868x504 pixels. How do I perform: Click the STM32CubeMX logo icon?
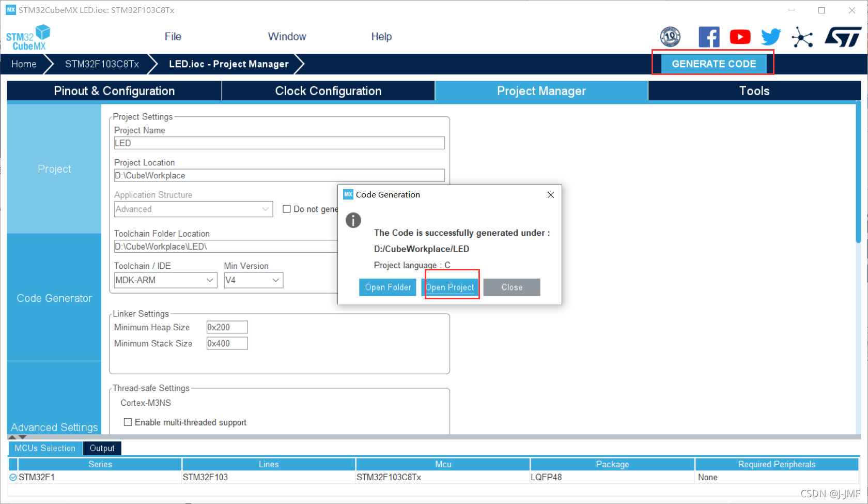pyautogui.click(x=28, y=37)
